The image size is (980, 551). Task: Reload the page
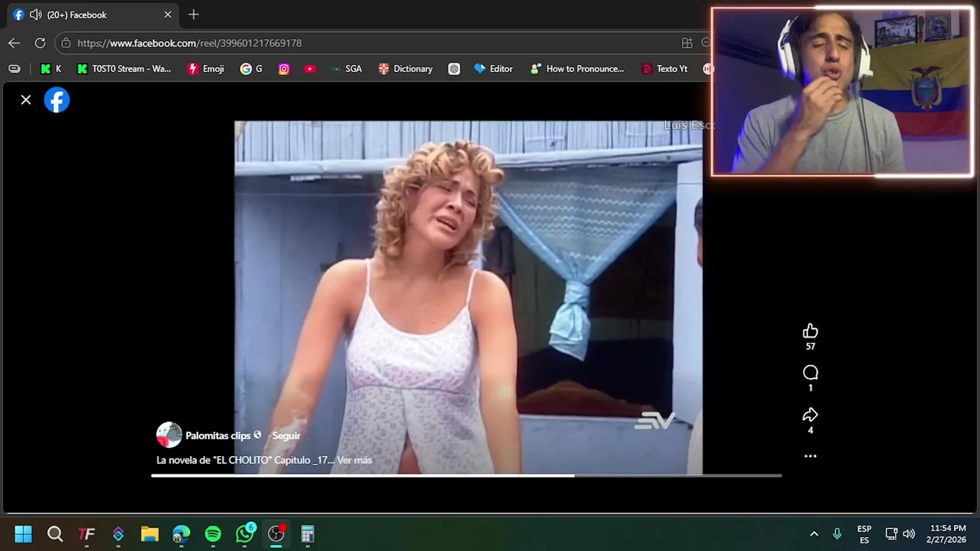click(40, 43)
